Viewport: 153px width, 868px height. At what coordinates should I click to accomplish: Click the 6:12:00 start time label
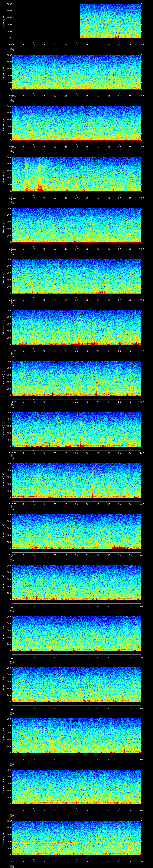(x=12, y=453)
